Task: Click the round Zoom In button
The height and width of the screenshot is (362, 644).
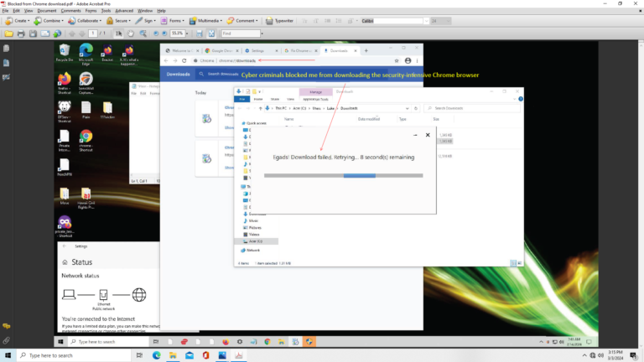Action: pyautogui.click(x=163, y=34)
